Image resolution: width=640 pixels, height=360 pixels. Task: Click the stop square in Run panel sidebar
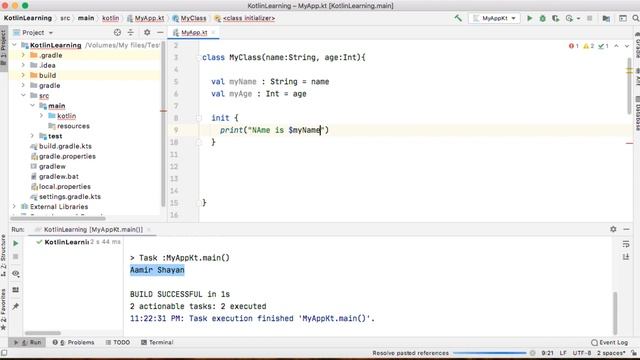16,257
